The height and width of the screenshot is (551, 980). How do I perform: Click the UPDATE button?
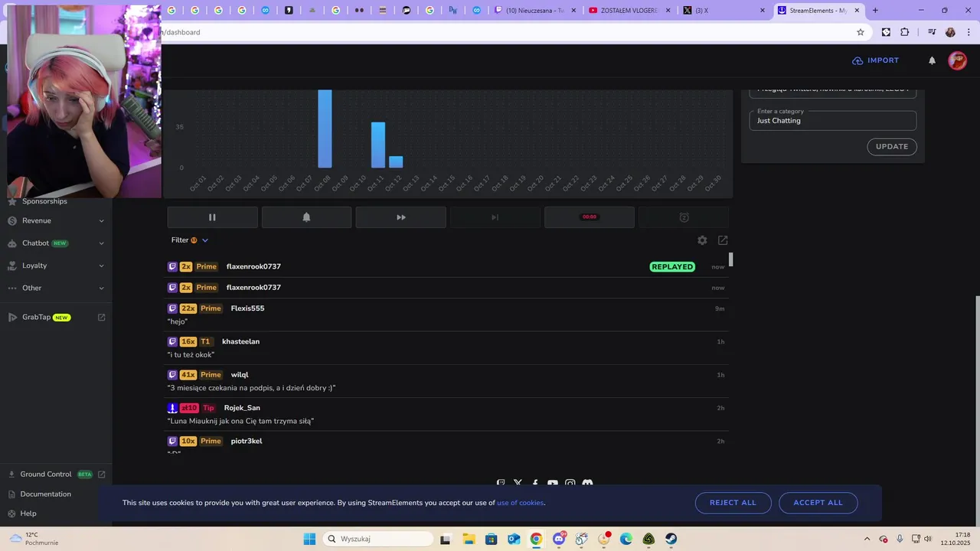[892, 147]
